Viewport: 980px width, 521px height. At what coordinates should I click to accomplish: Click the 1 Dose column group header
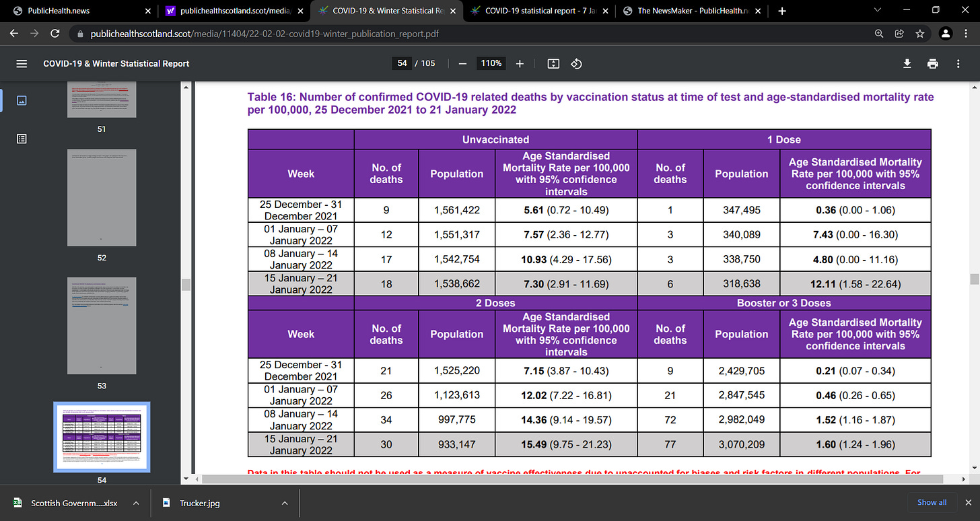coord(784,139)
